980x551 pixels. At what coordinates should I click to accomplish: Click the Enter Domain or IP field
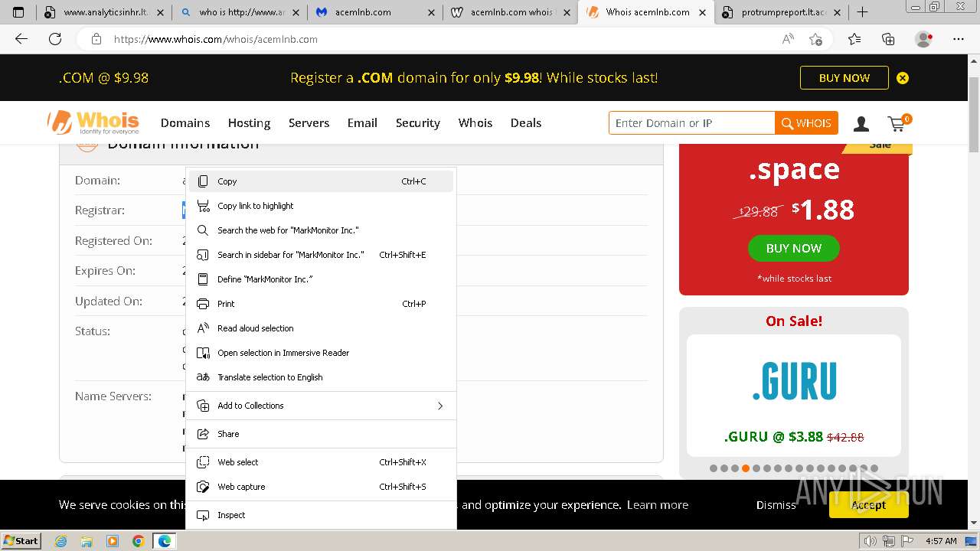click(x=692, y=123)
